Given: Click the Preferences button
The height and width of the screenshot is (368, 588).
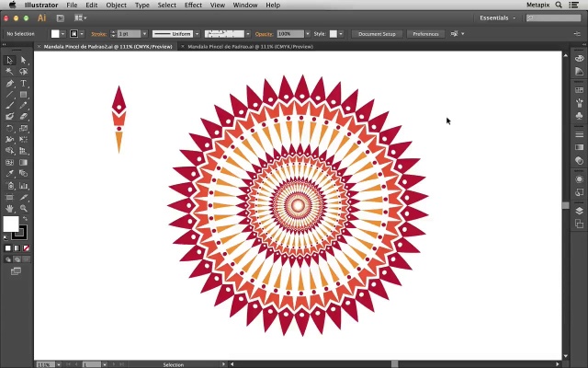Looking at the screenshot, I should click(x=425, y=34).
